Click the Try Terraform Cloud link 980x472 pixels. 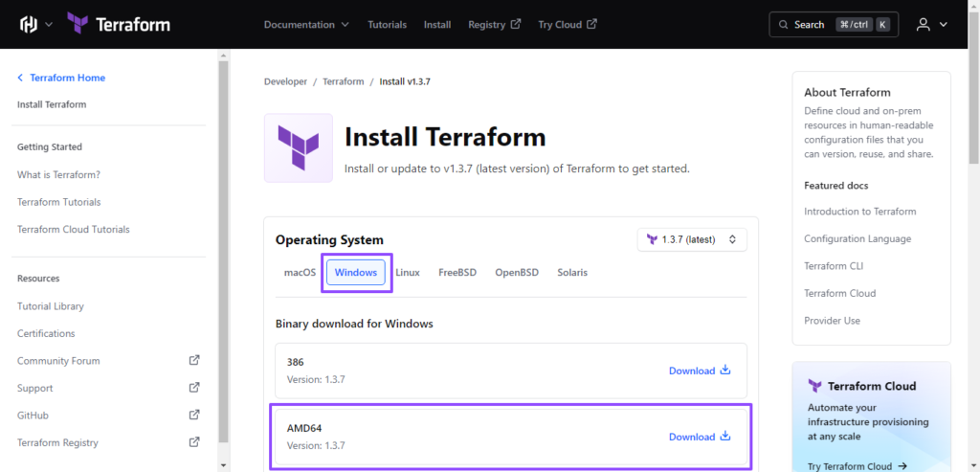[857, 465]
